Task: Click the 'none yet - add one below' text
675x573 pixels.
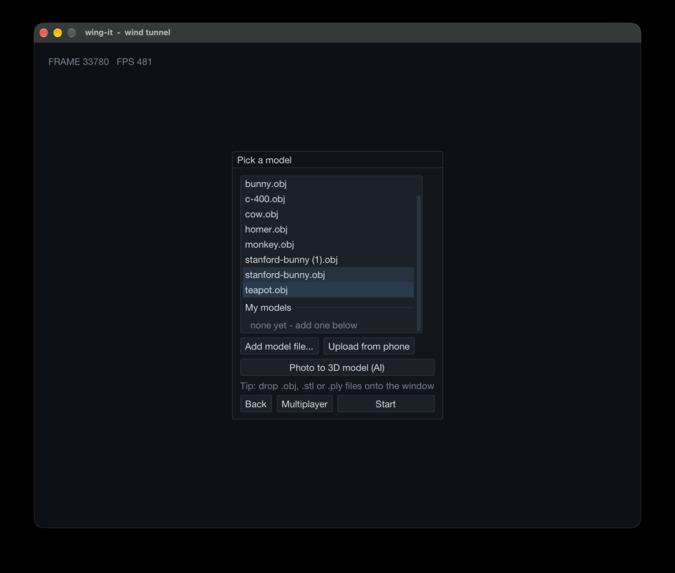Action: [x=303, y=325]
